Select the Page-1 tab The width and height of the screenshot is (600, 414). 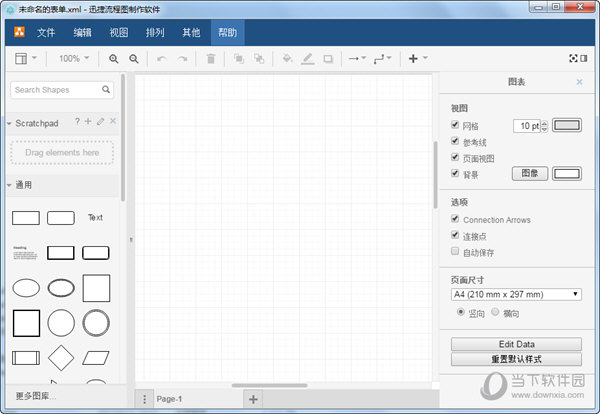pos(170,399)
